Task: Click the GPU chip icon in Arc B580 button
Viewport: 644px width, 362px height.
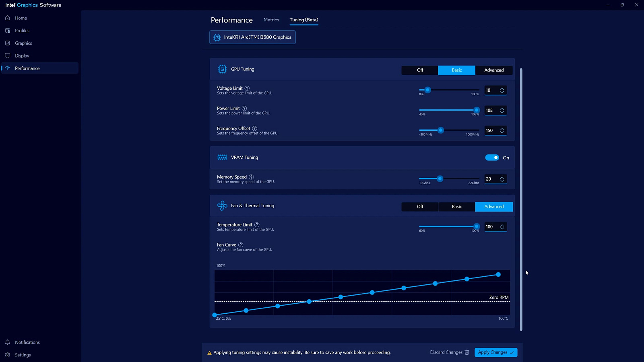Action: (217, 37)
